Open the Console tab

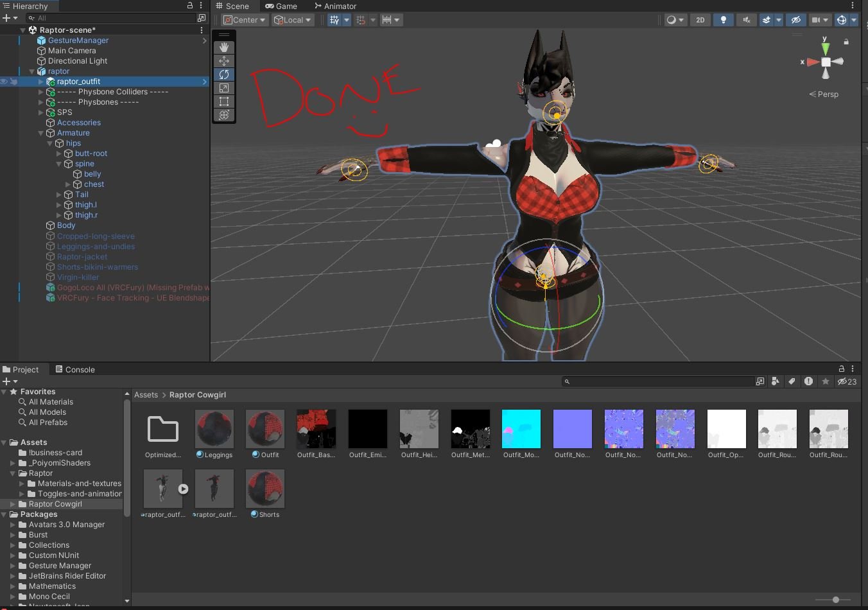click(75, 369)
